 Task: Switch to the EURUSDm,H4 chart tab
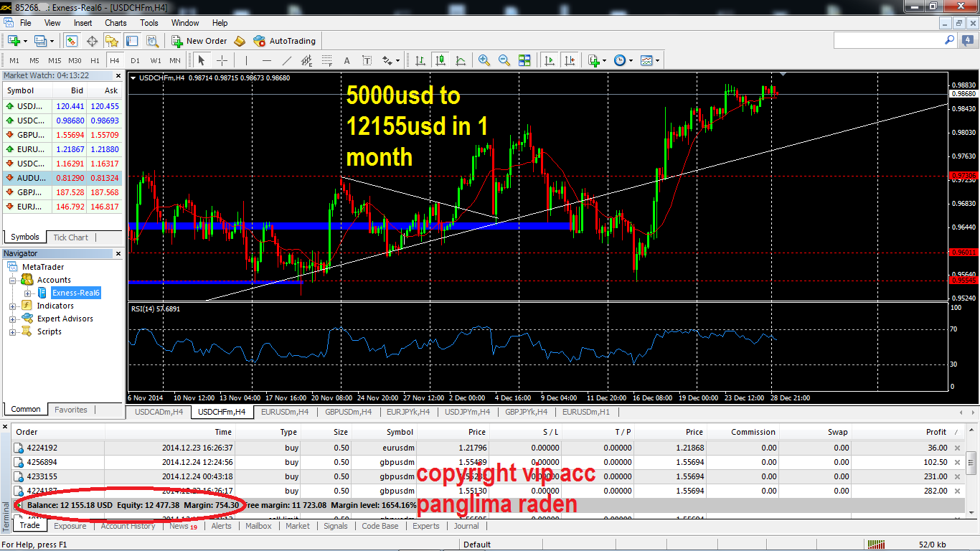pos(285,412)
